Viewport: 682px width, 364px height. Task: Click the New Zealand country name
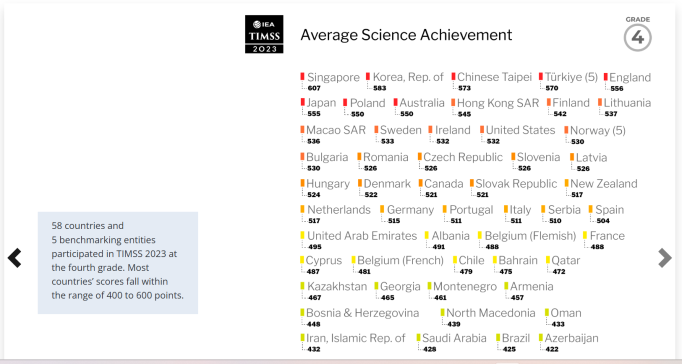click(x=603, y=184)
